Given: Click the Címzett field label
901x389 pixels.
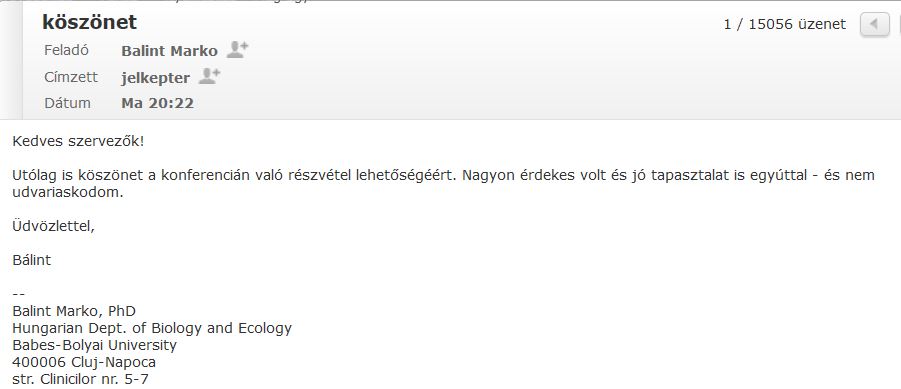Looking at the screenshot, I should pos(71,77).
